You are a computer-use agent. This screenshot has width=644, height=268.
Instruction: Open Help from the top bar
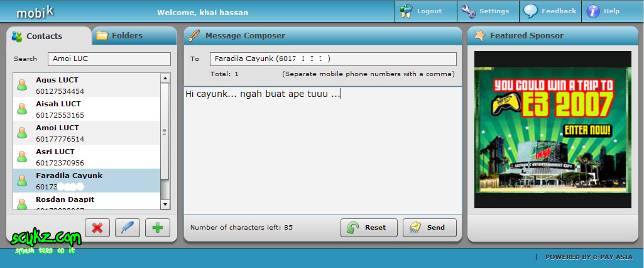pos(604,11)
